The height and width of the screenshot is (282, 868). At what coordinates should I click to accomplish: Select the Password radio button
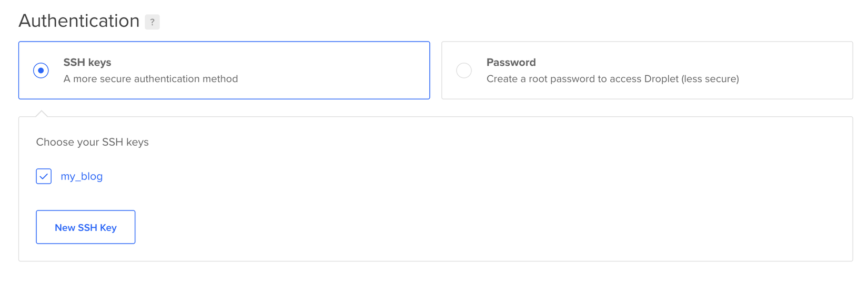tap(464, 70)
